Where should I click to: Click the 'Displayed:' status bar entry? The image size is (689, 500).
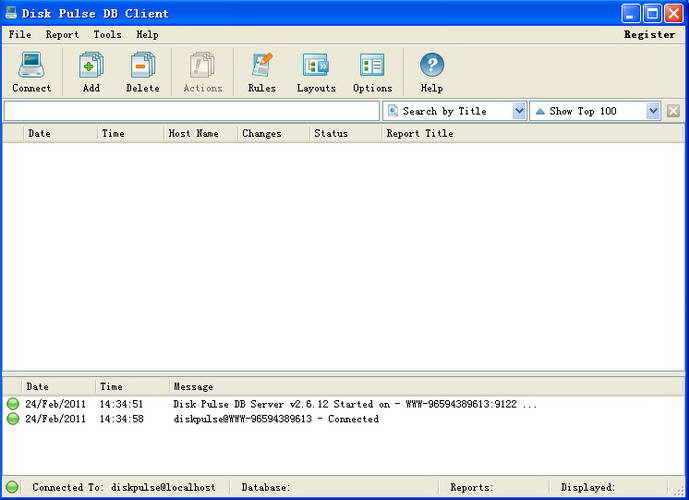pos(587,487)
